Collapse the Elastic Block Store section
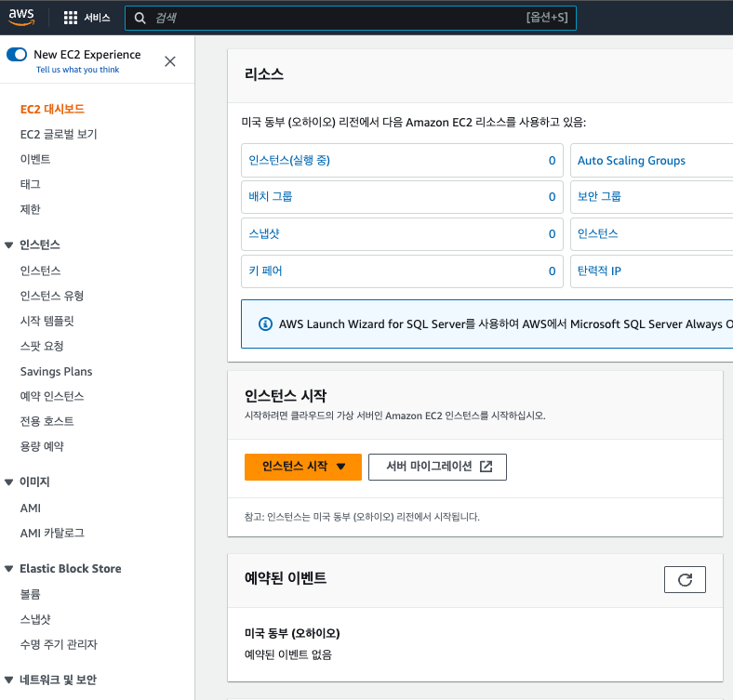The width and height of the screenshot is (733, 700). point(8,569)
